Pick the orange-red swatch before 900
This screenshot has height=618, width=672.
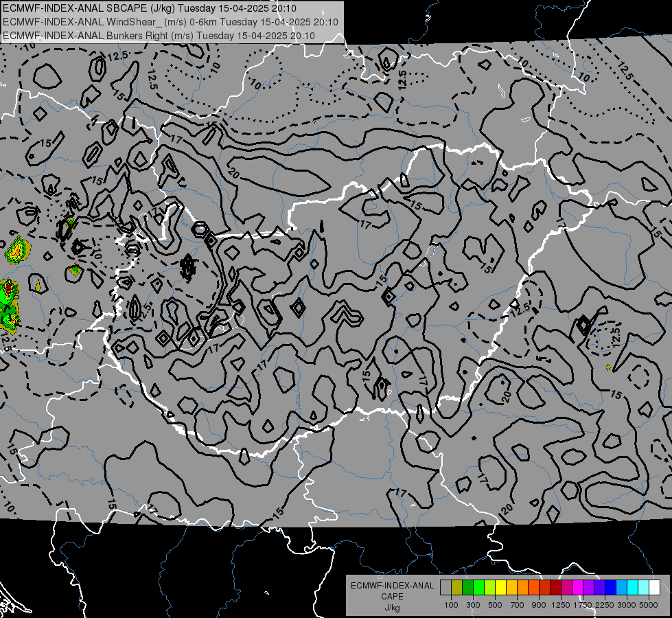[533, 587]
